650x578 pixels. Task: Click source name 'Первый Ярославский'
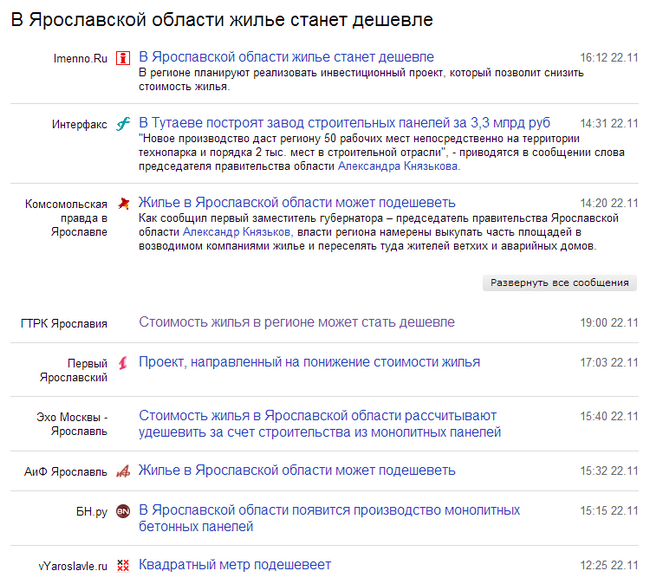click(74, 370)
